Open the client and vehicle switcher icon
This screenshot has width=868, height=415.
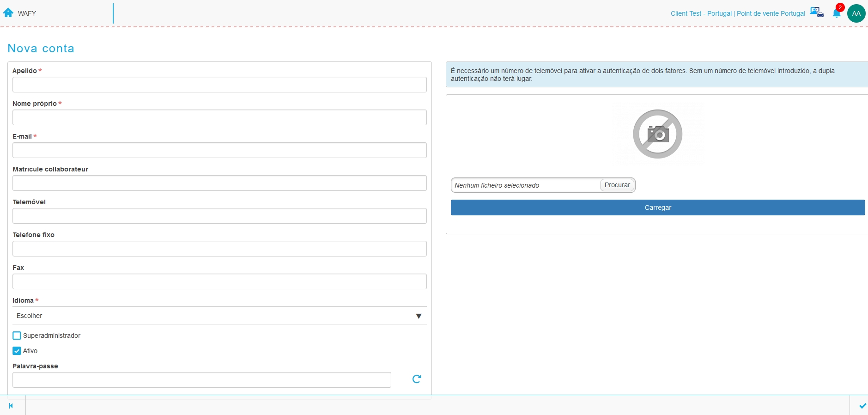pos(817,12)
